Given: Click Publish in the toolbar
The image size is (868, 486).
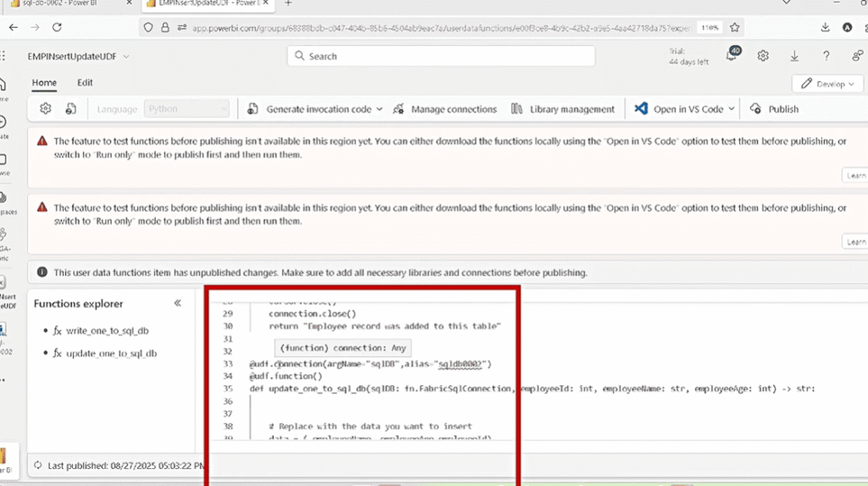Looking at the screenshot, I should coord(774,109).
